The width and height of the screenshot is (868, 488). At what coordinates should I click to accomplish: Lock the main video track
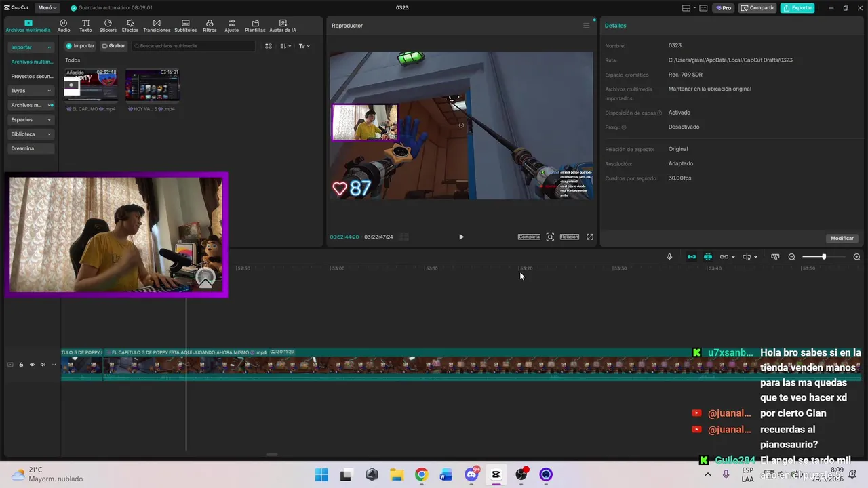tap(21, 365)
